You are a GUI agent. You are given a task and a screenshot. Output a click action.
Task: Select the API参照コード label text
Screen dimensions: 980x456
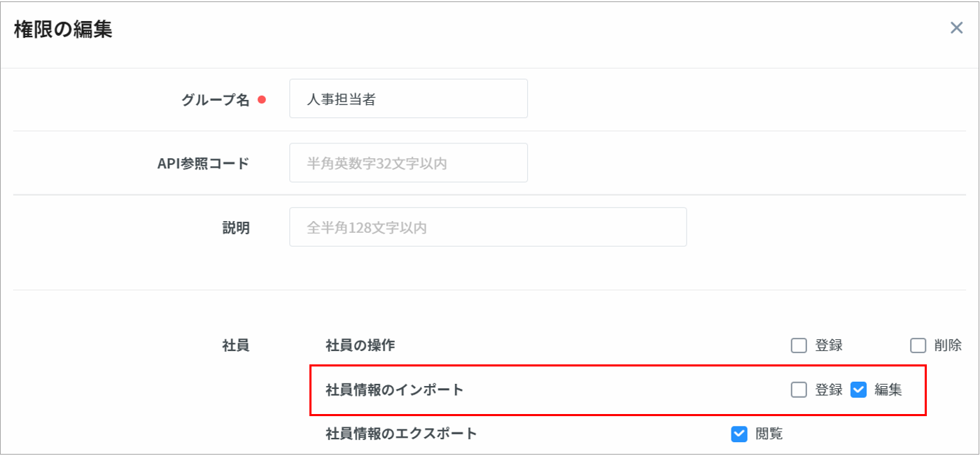[x=203, y=164]
